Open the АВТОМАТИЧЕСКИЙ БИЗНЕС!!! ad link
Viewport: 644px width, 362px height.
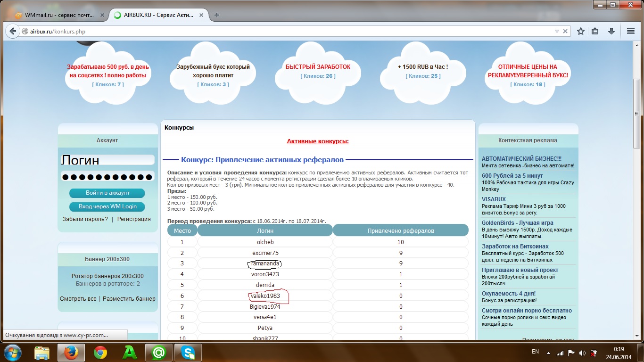click(x=521, y=159)
